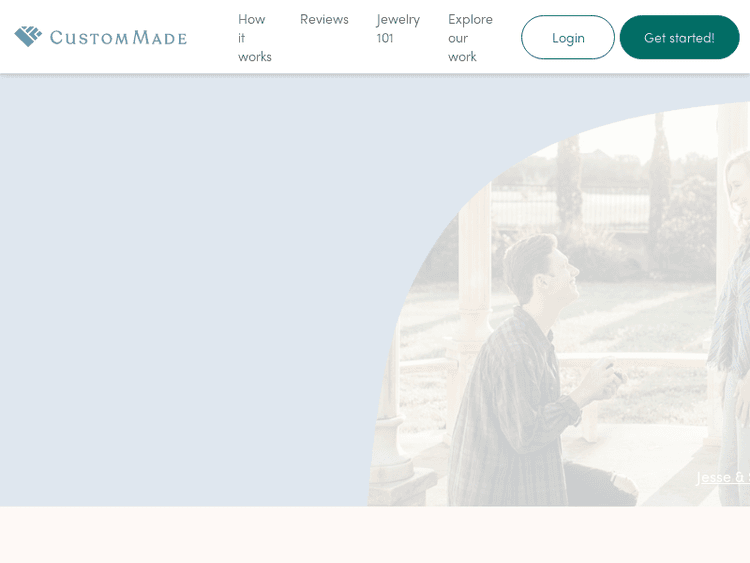Click the CustomMade diamond logo icon
This screenshot has height=563, width=750.
click(x=28, y=37)
